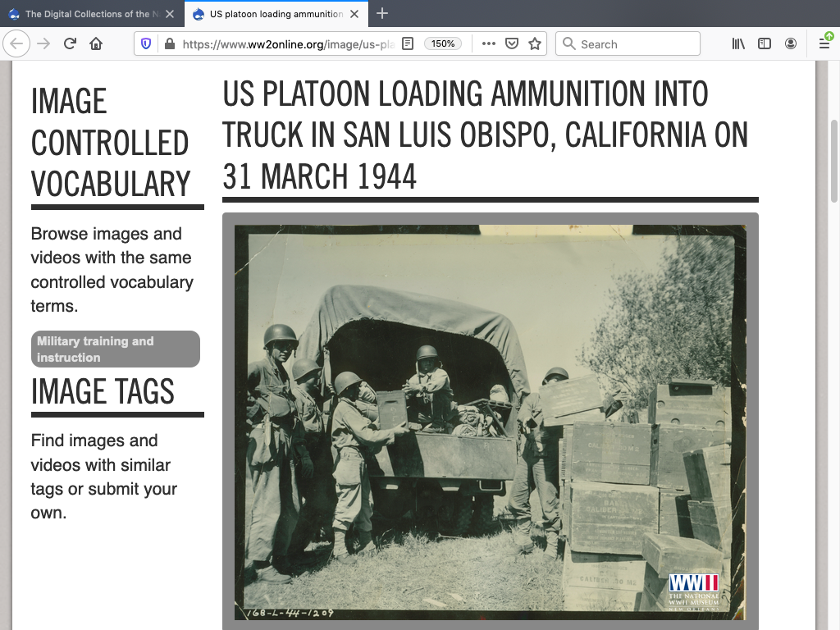Click the Military training and instruction tag
Screen dimensions: 840x630
pyautogui.click(x=115, y=349)
